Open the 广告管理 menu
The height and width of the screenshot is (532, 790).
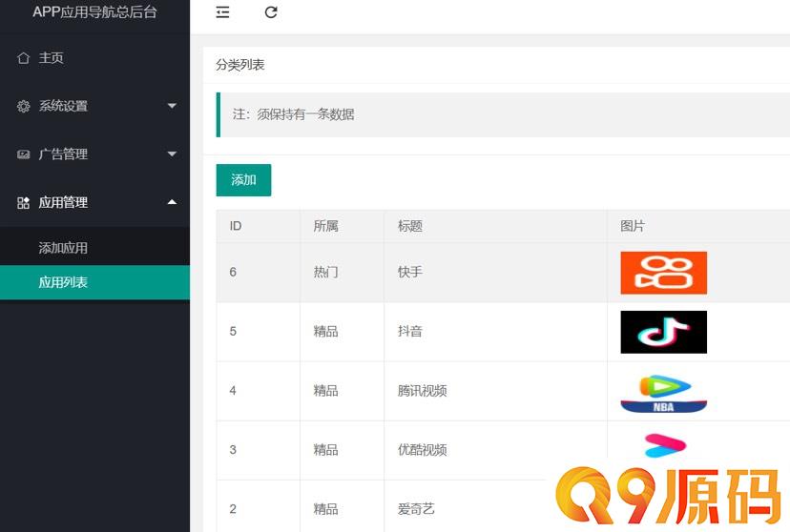pos(94,154)
